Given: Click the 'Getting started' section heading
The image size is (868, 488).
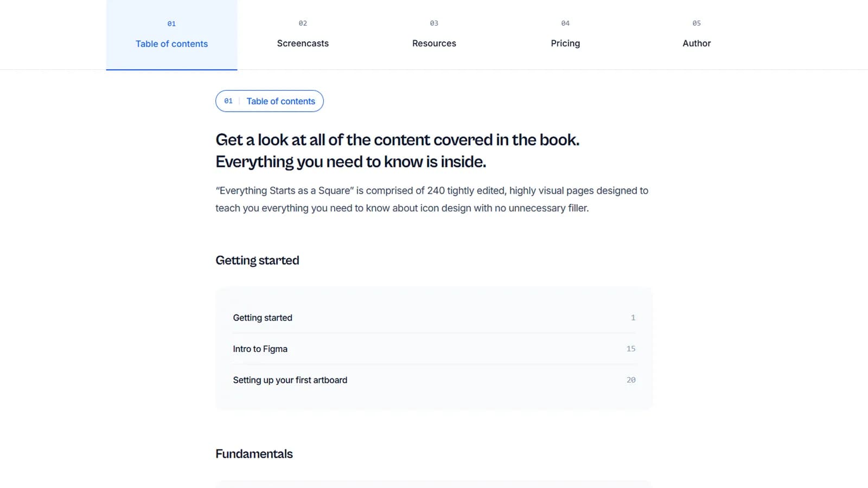Looking at the screenshot, I should click(257, 260).
